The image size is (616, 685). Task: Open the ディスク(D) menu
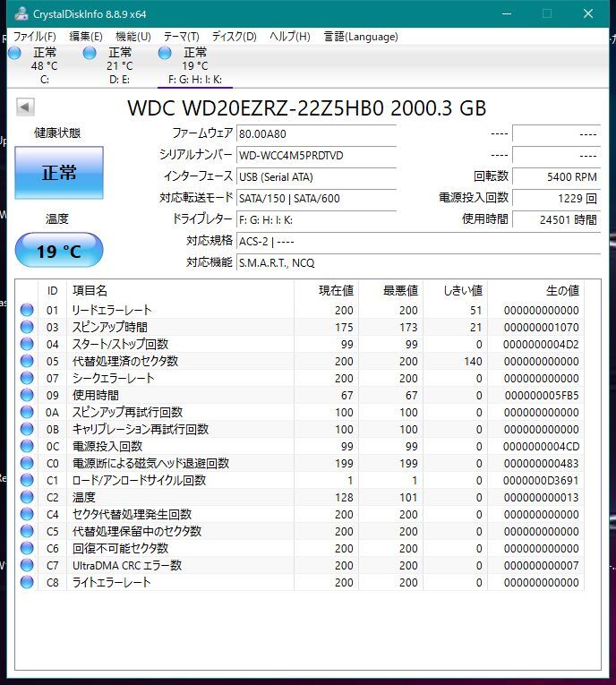pos(235,36)
